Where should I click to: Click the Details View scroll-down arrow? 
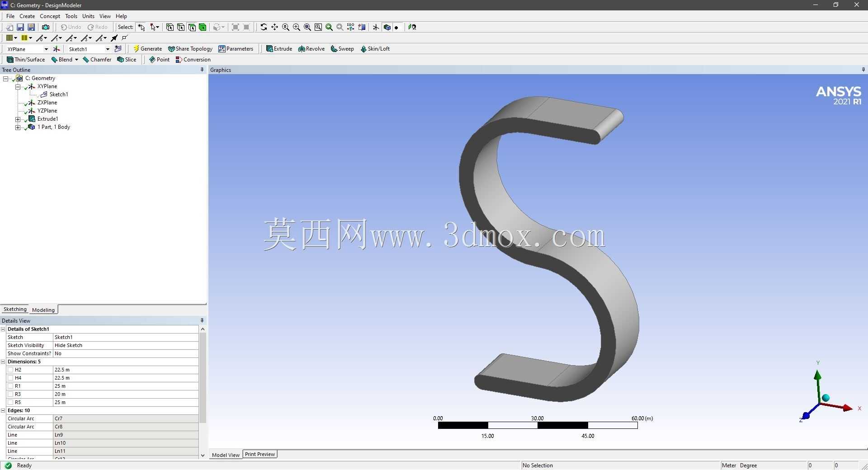pyautogui.click(x=203, y=455)
